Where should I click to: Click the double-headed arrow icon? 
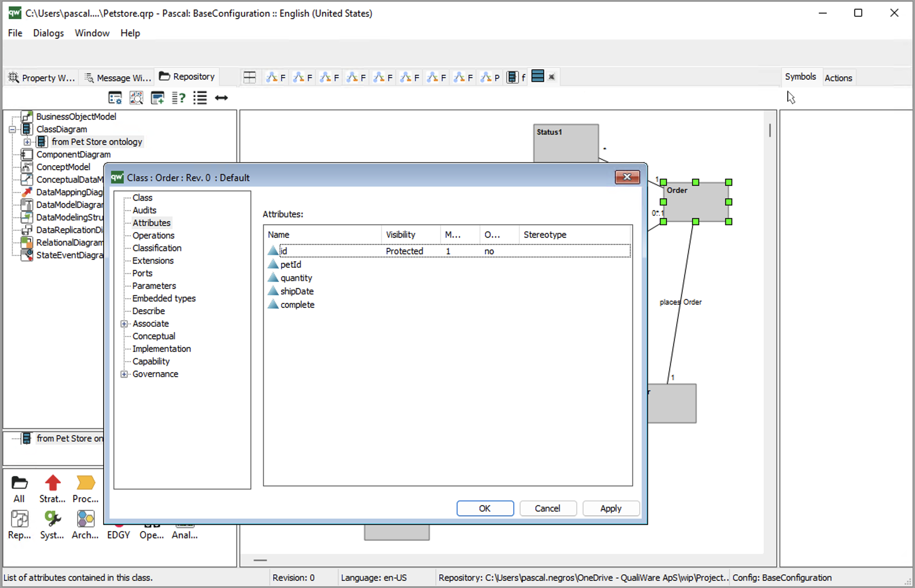tap(221, 98)
